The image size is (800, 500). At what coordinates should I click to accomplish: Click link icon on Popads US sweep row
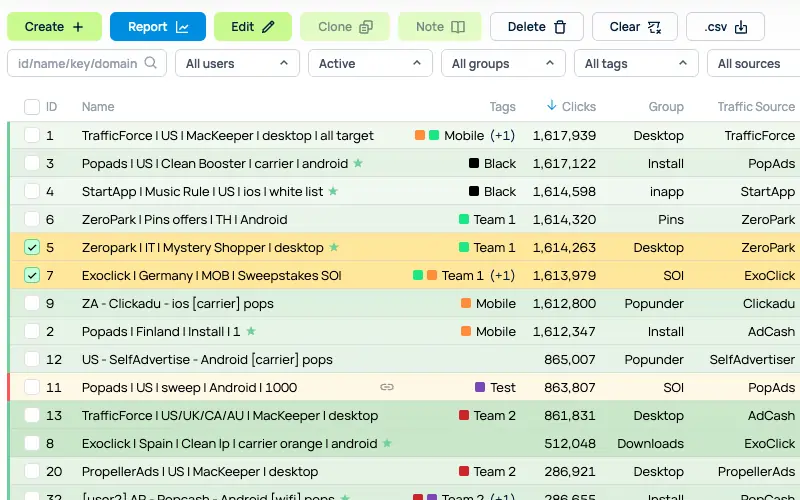click(x=387, y=387)
